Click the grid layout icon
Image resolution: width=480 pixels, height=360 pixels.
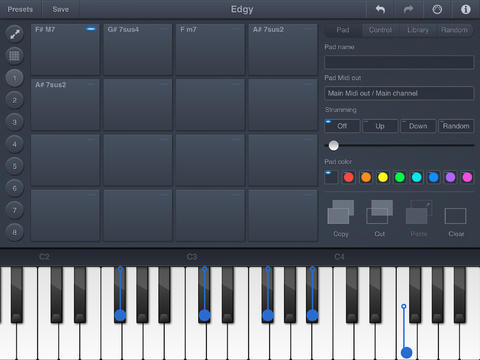[14, 55]
